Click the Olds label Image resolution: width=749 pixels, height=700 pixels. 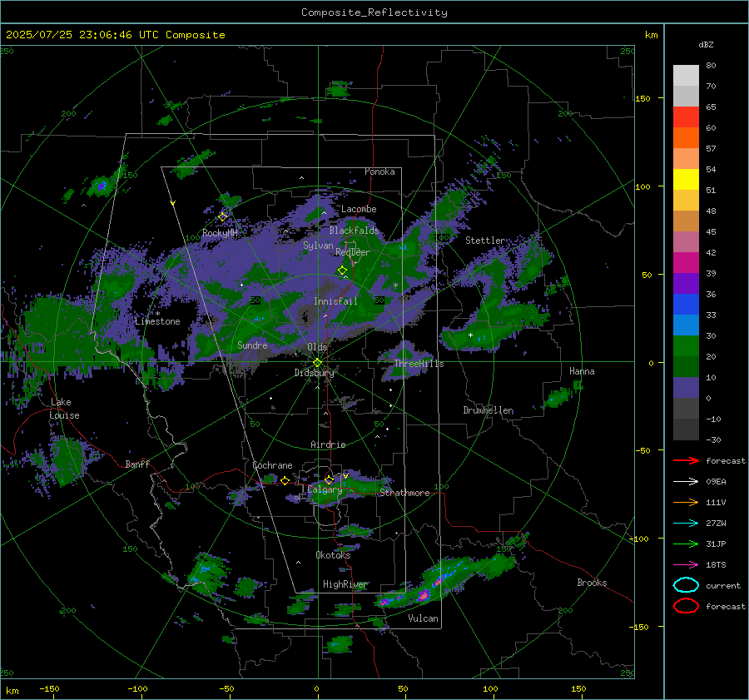coord(317,347)
